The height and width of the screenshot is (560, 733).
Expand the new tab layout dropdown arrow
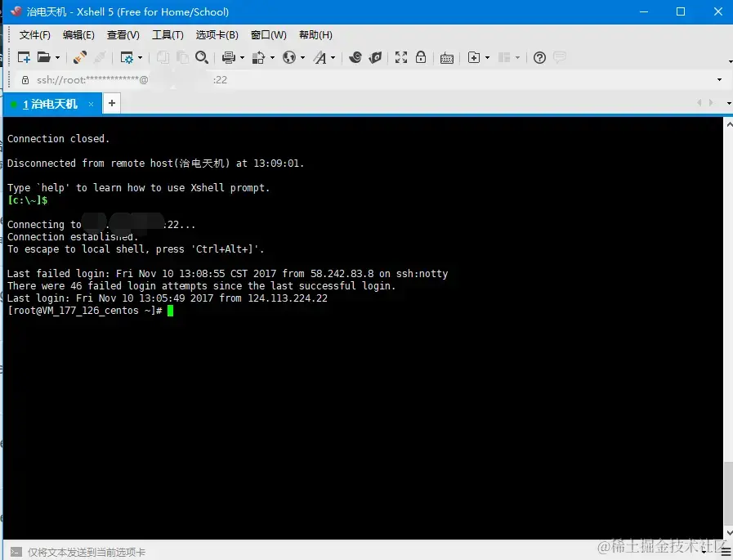(x=487, y=57)
